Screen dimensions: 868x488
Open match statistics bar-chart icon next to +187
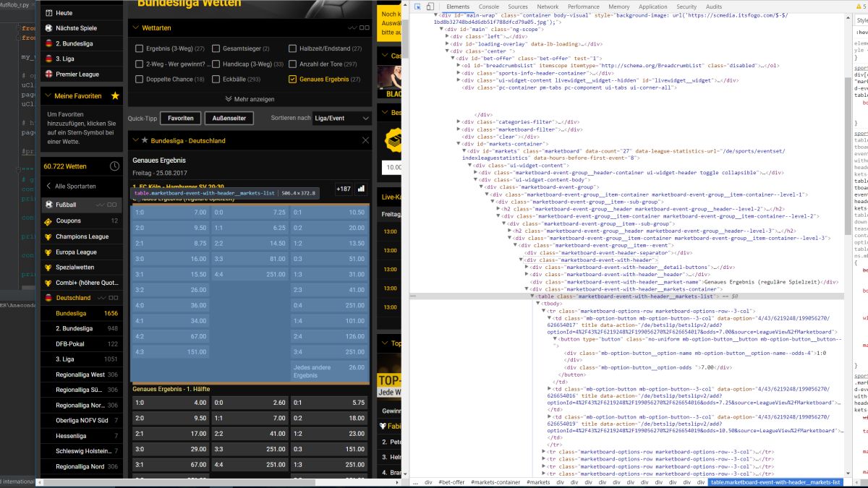click(x=361, y=189)
